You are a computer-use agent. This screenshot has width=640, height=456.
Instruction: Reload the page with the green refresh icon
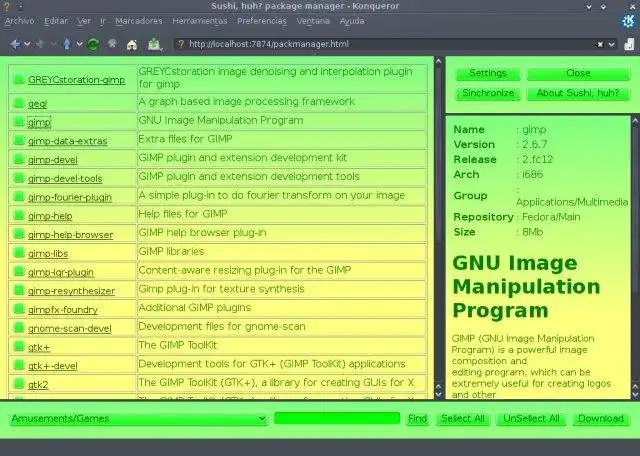tap(93, 44)
